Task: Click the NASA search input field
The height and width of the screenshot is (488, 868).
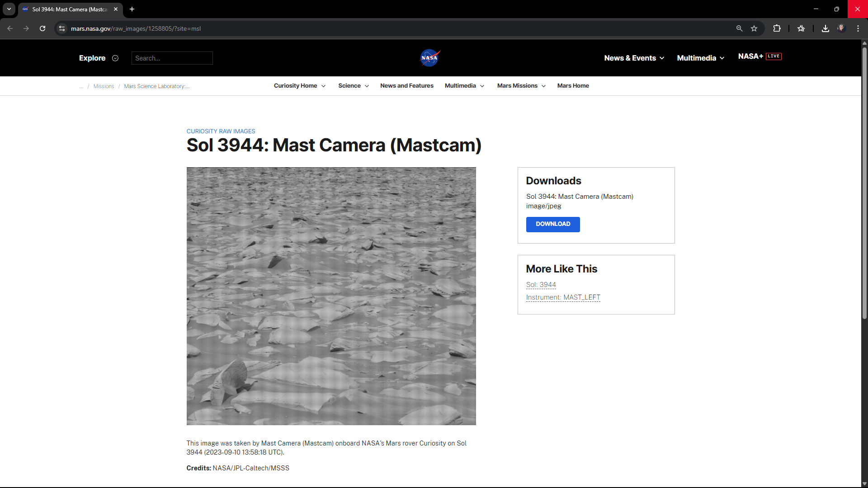Action: (x=172, y=58)
